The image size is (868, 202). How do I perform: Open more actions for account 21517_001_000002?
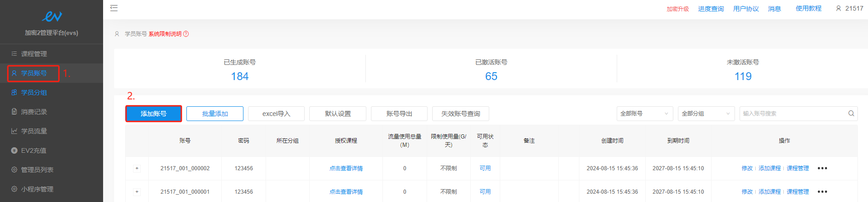point(822,168)
